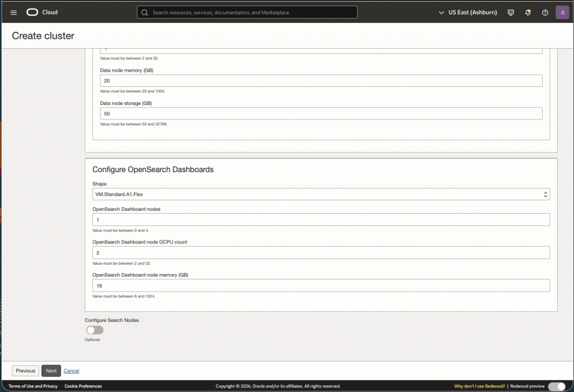Open the Shape dropdown VM.Standard.A1.Flex
Image resolution: width=574 pixels, height=392 pixels.
(321, 194)
